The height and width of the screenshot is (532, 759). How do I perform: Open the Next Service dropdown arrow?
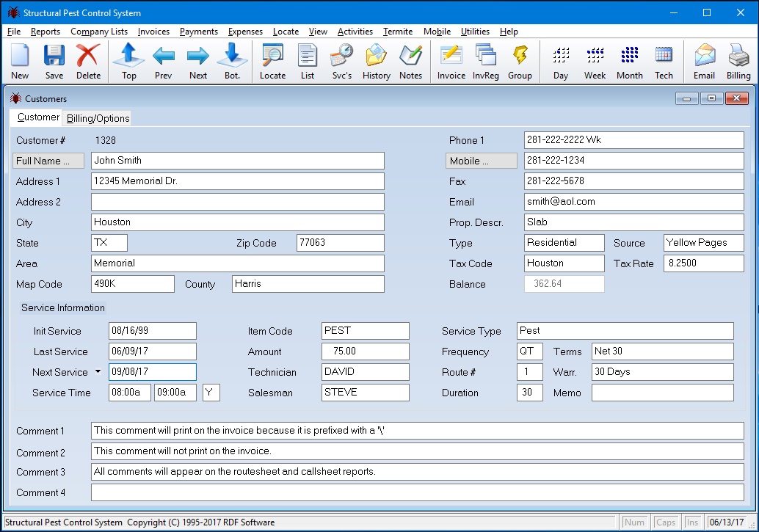98,372
